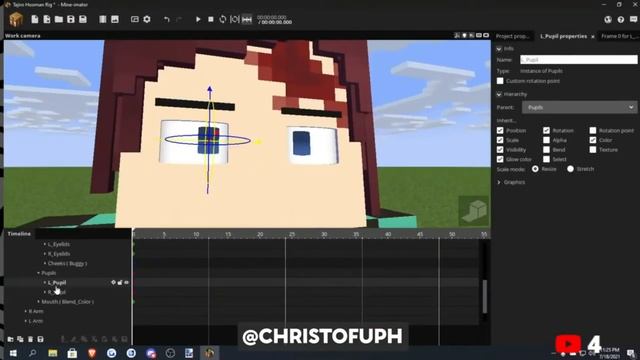Export movie using the filmstrip icon
640x360 pixels.
click(x=103, y=19)
